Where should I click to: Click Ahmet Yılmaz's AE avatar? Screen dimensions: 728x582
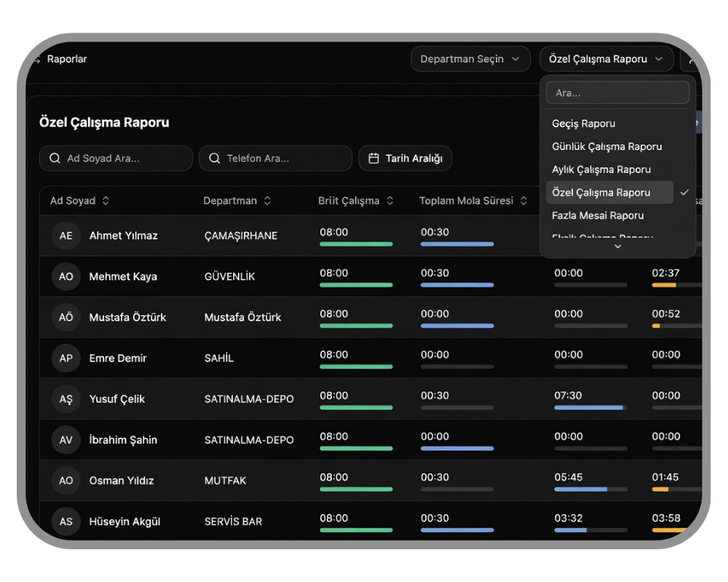66,236
